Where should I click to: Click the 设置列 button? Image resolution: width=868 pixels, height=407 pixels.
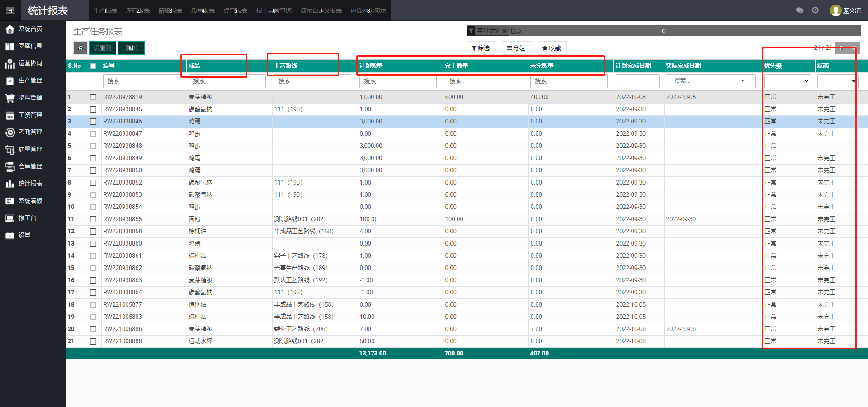103,48
